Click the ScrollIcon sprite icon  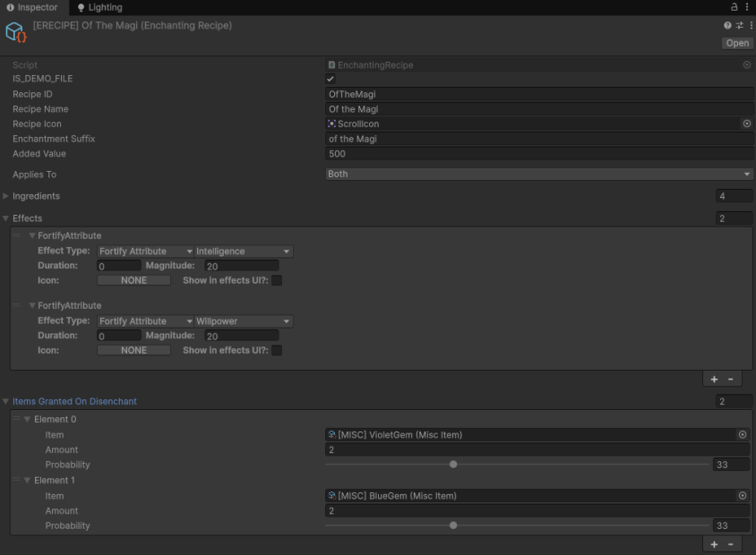point(331,124)
